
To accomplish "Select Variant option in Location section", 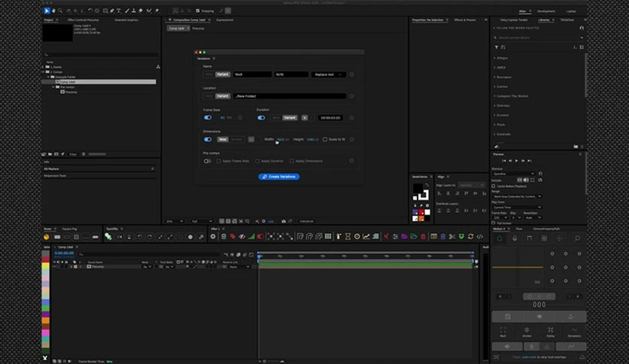I will tap(223, 96).
